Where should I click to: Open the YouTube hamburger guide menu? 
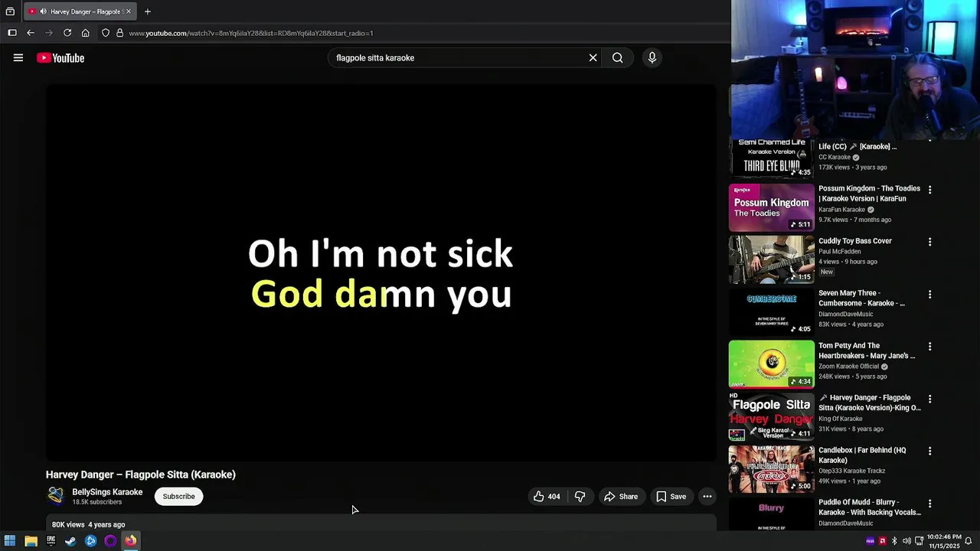[x=18, y=58]
